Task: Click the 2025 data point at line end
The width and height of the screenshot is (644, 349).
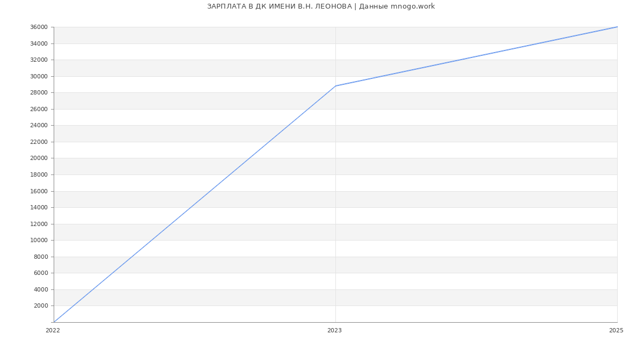Action: [x=617, y=27]
